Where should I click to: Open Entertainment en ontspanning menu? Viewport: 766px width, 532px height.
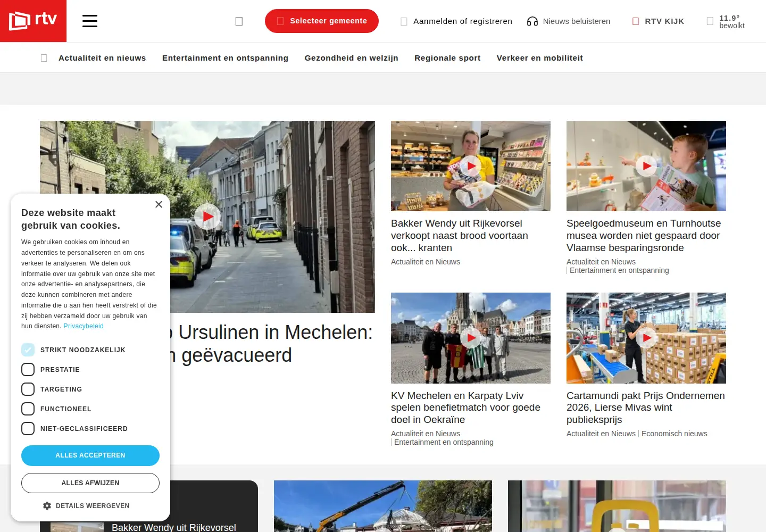point(225,58)
